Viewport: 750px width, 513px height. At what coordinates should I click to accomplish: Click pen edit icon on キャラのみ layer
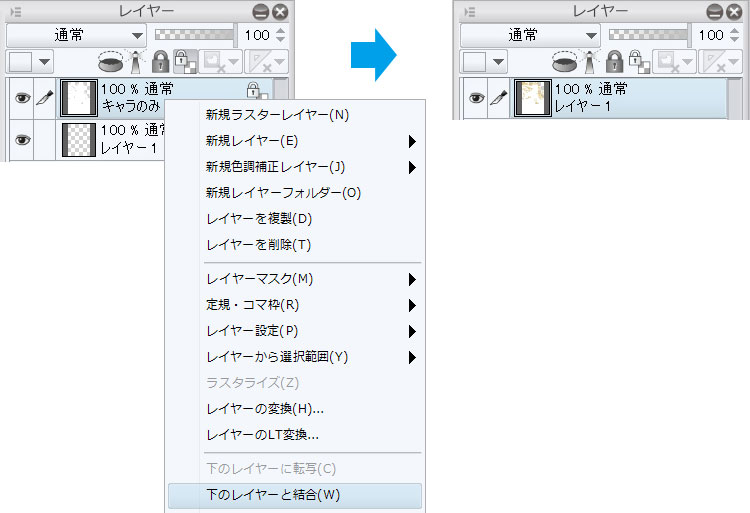tap(45, 98)
